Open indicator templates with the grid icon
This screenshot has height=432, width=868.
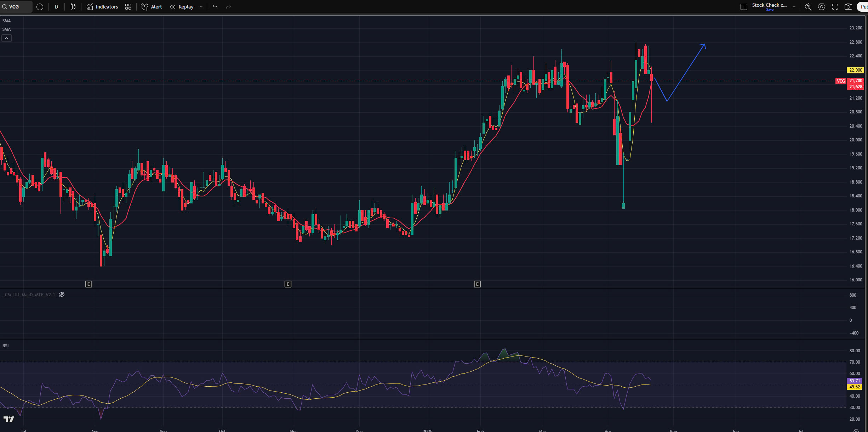(x=128, y=7)
